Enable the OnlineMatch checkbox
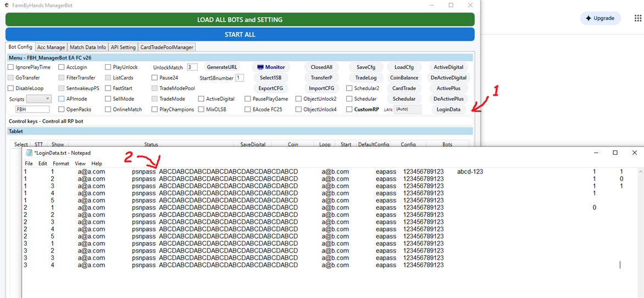The image size is (644, 298). pos(108,109)
